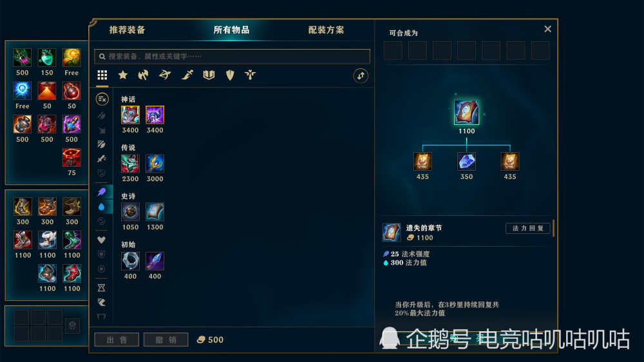
Task: Click the item search input field
Action: click(232, 56)
